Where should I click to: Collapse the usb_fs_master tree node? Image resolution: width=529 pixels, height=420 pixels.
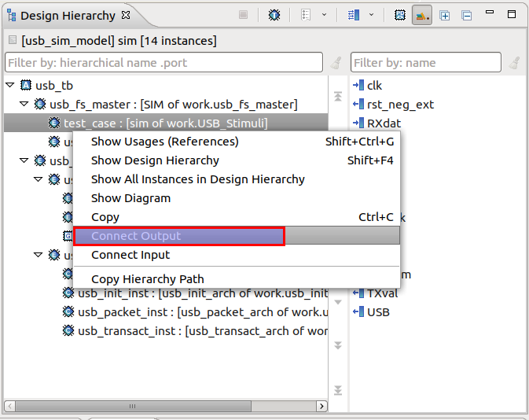[x=24, y=104]
